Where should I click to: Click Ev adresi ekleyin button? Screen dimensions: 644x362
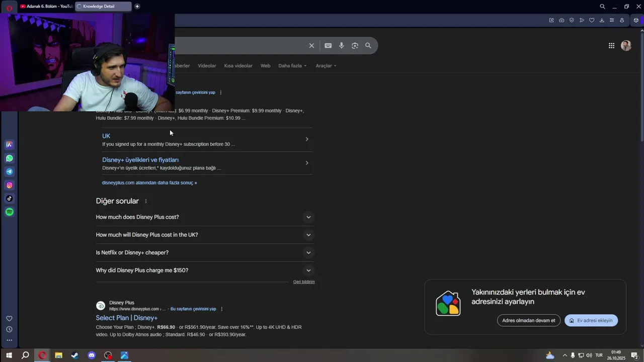coord(591,320)
